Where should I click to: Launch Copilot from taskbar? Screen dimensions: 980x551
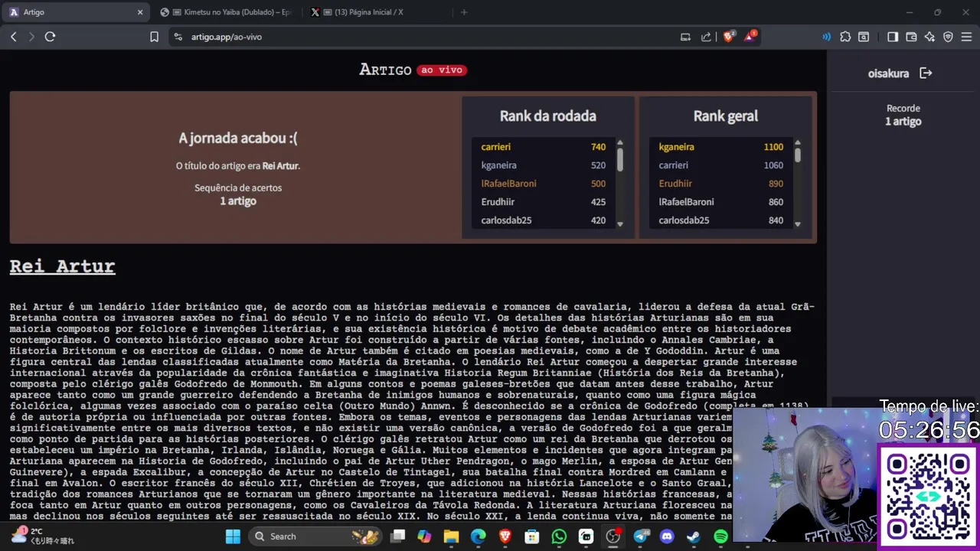[424, 536]
